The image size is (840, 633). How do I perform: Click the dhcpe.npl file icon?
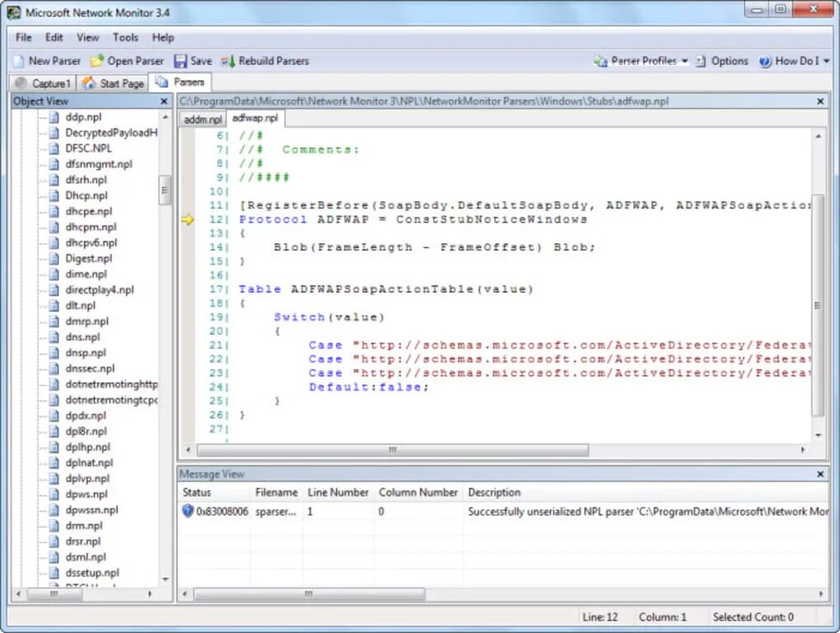[54, 211]
